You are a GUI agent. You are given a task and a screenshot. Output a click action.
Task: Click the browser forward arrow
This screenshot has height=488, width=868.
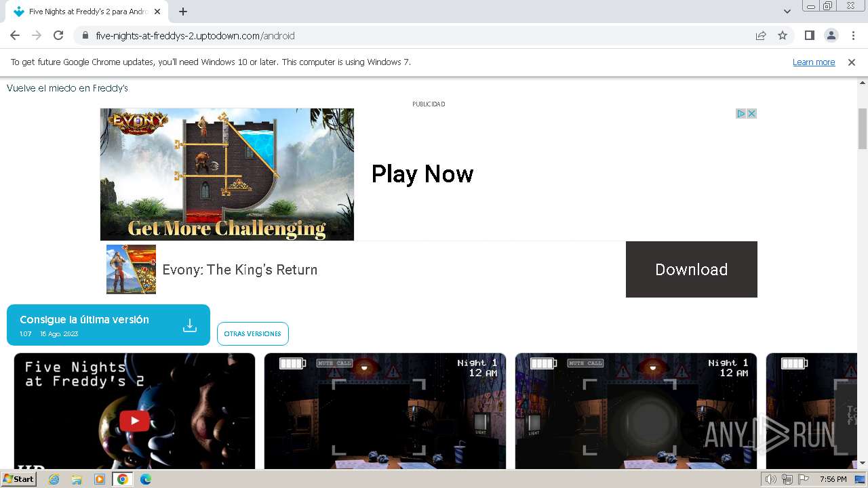point(37,35)
